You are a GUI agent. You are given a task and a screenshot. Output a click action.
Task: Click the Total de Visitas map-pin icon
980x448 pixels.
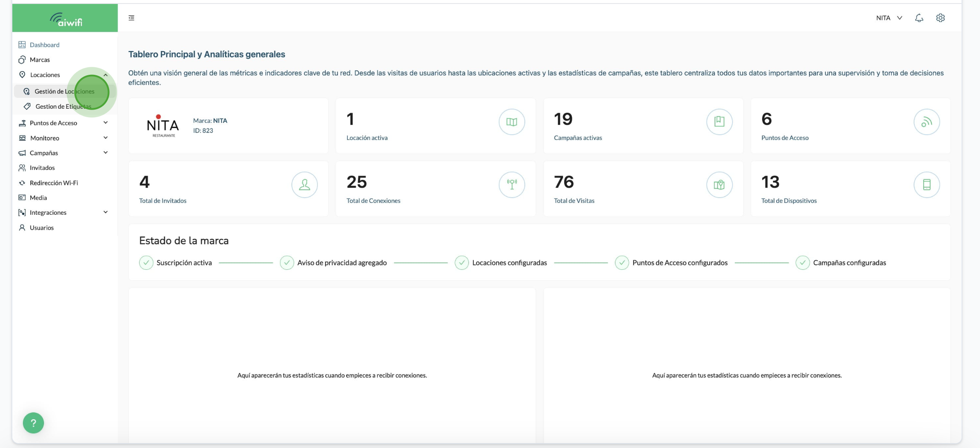tap(719, 185)
